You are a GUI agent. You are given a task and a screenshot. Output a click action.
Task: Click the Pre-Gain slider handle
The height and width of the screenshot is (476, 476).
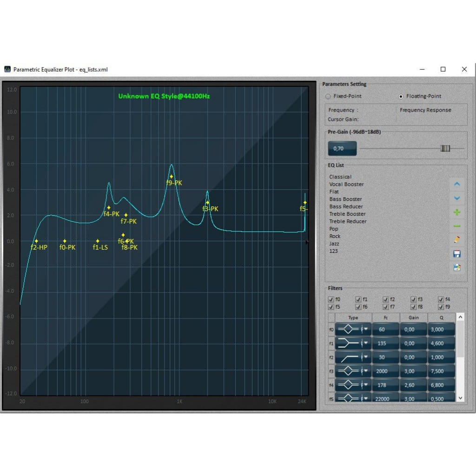445,149
